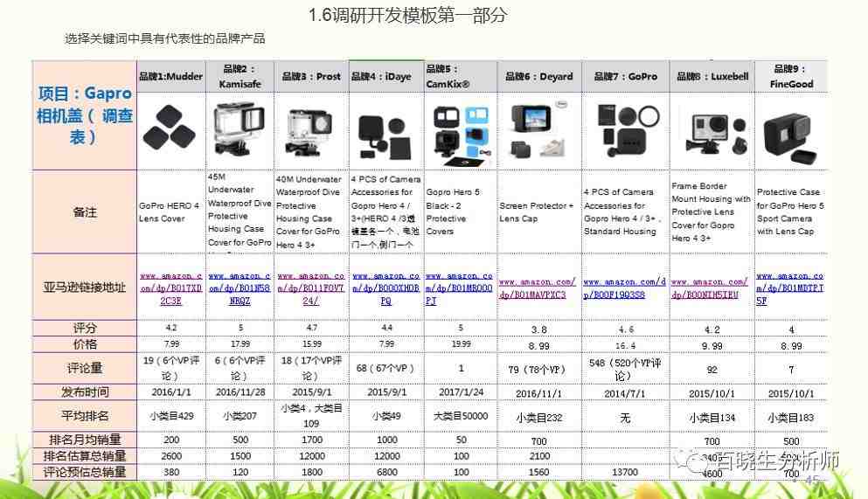Screen dimensions: 868x499
Task: Select the review count '548（520个VP评论）'
Action: click(625, 369)
